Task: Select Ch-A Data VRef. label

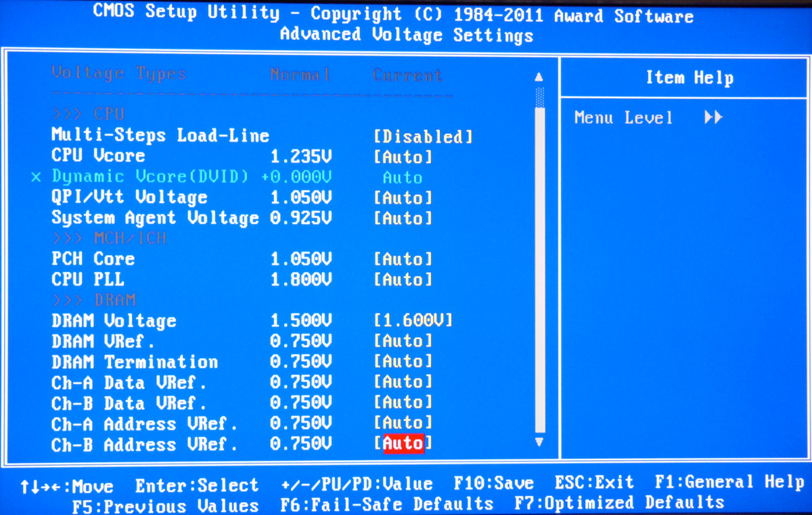Action: click(x=129, y=382)
